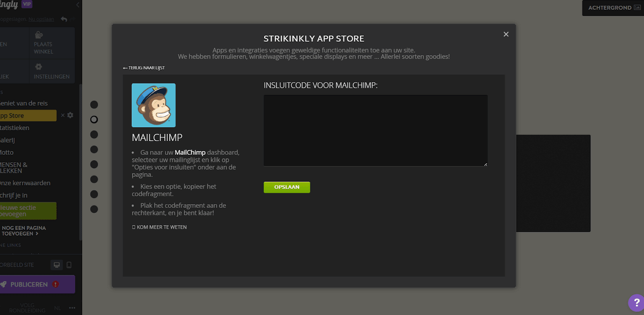Select the hollow active navigation dot
The width and height of the screenshot is (644, 315).
(94, 119)
